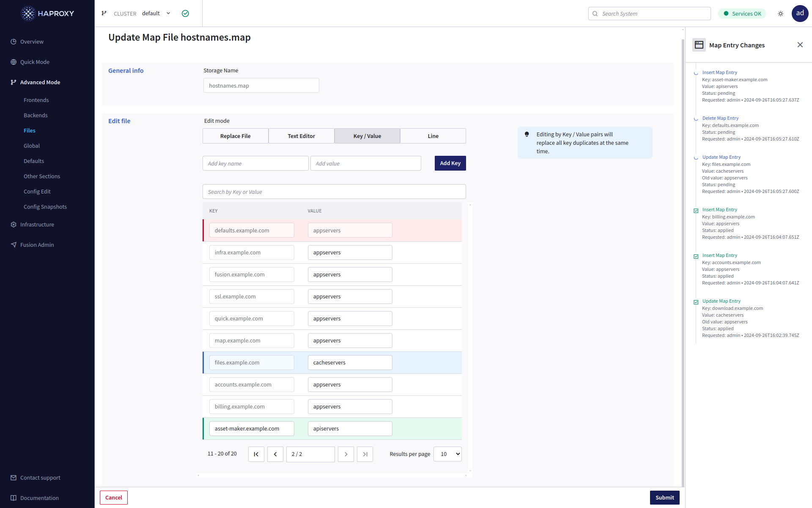The width and height of the screenshot is (812, 508).
Task: Open Config Snapshots in the sidebar
Action: (x=45, y=207)
